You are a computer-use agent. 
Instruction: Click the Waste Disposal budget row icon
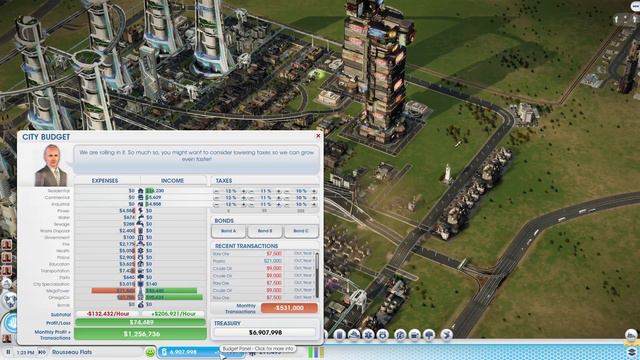(140, 231)
